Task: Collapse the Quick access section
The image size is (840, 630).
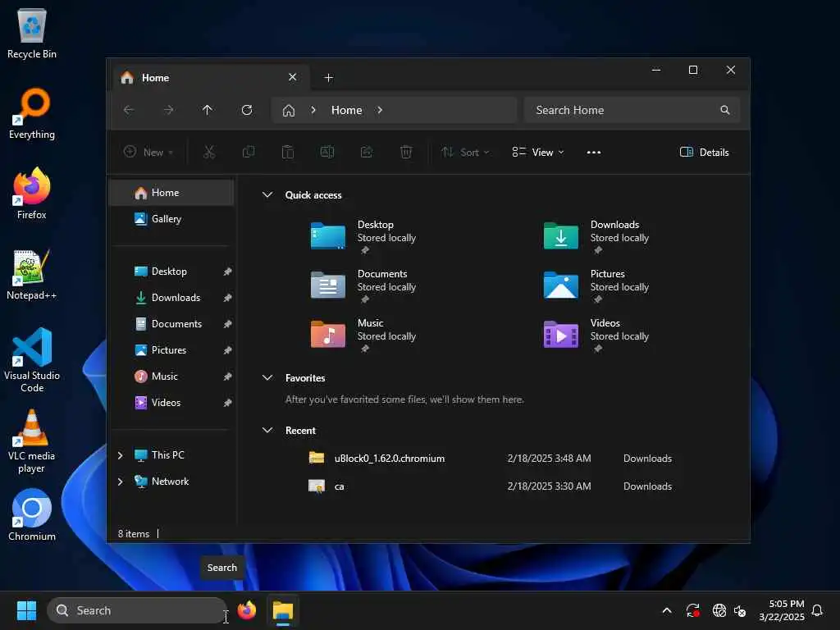Action: [267, 195]
